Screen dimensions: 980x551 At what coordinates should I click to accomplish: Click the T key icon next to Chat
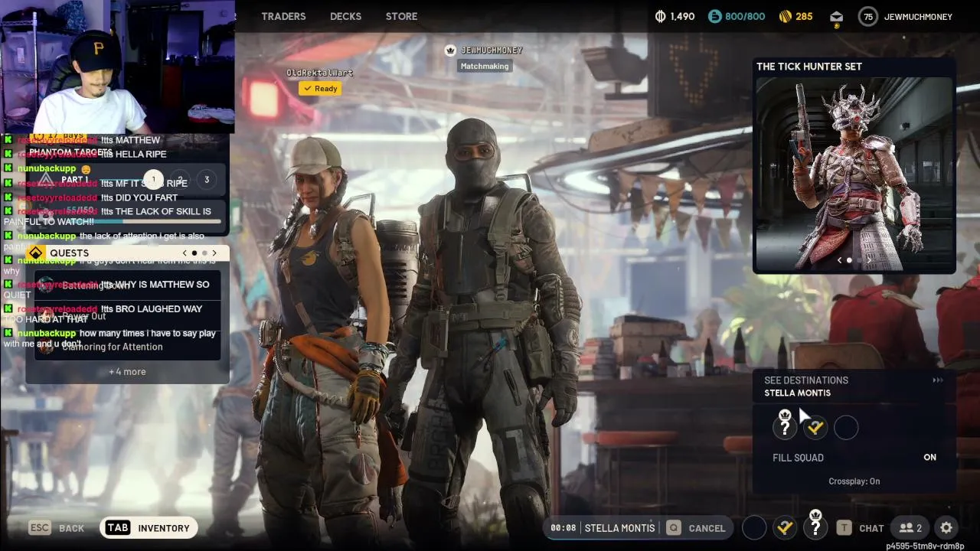click(x=844, y=527)
